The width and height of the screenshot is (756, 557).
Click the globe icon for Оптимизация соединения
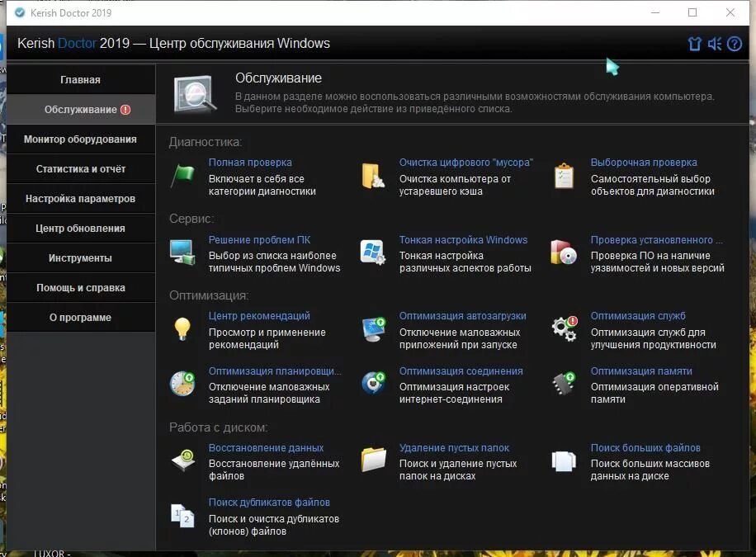(373, 384)
